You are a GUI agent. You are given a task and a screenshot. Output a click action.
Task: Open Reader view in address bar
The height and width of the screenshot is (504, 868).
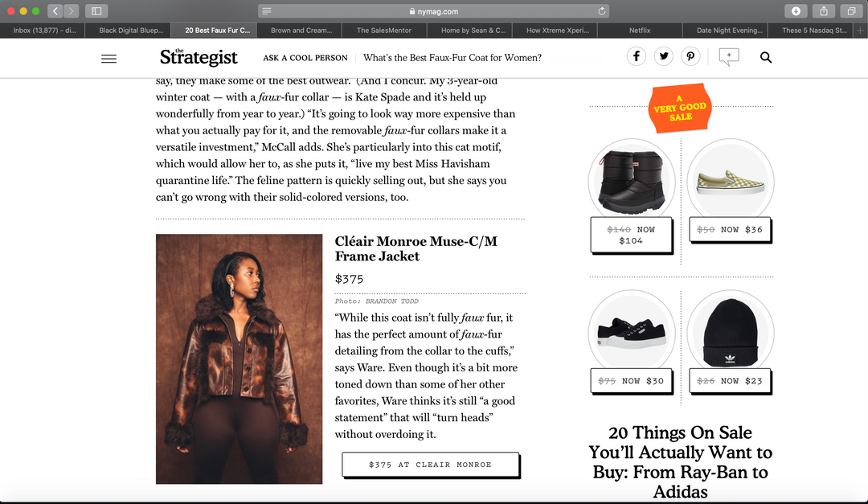tap(266, 11)
